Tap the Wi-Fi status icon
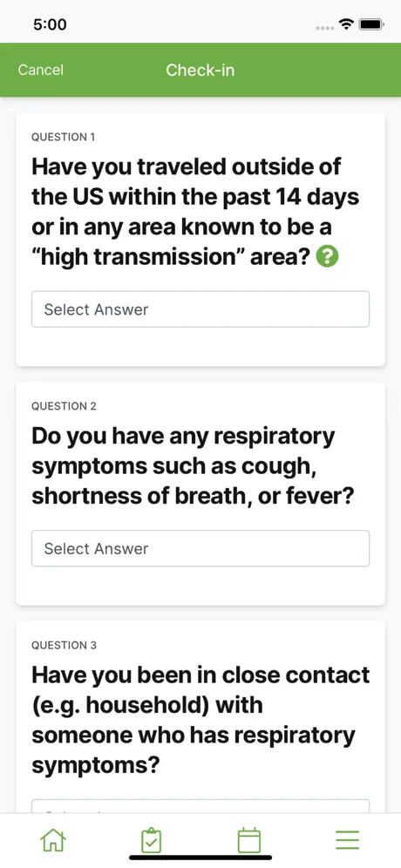401x868 pixels. coord(347,24)
